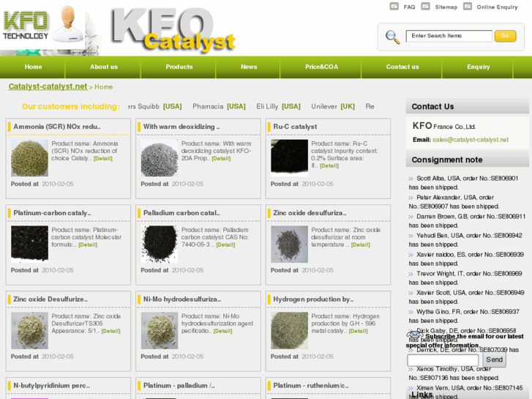The image size is (532, 399).
Task: Click the envelope subscribe icon
Action: click(x=415, y=335)
